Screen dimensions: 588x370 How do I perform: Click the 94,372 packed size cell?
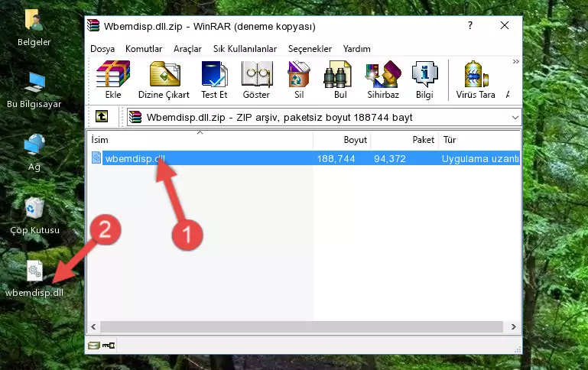[390, 158]
